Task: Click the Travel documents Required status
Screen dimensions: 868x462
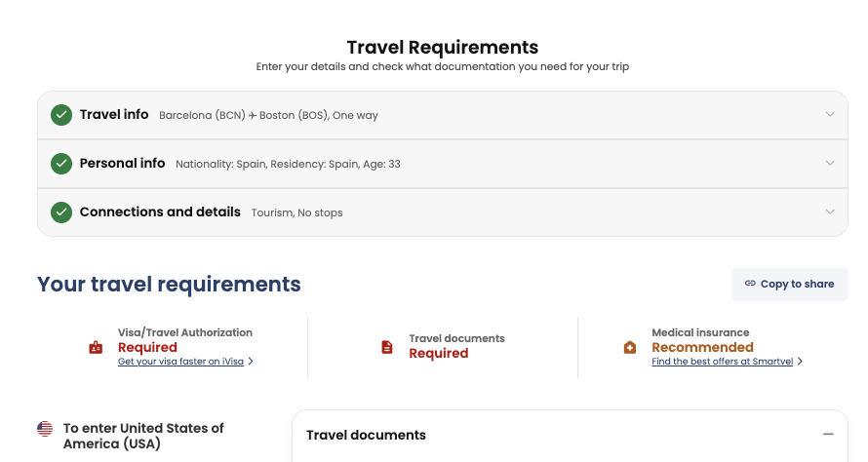Action: click(x=439, y=354)
